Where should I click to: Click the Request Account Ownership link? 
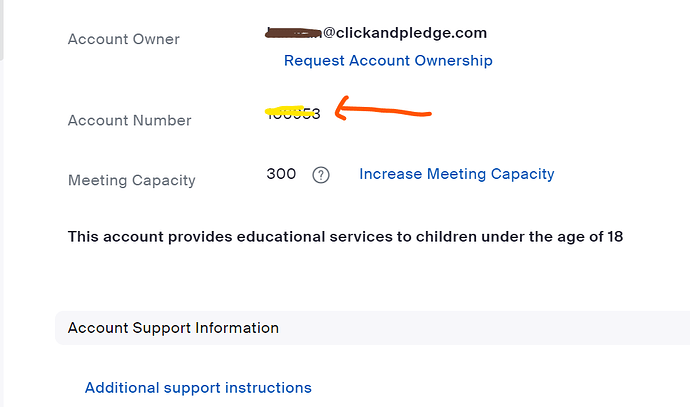click(x=388, y=61)
